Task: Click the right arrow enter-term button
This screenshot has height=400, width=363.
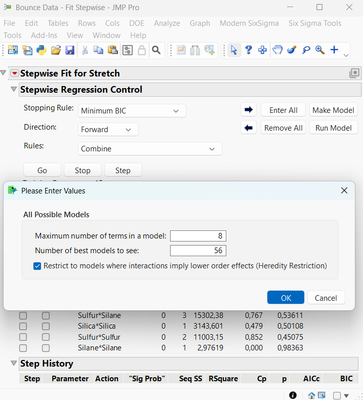Action: coord(249,110)
